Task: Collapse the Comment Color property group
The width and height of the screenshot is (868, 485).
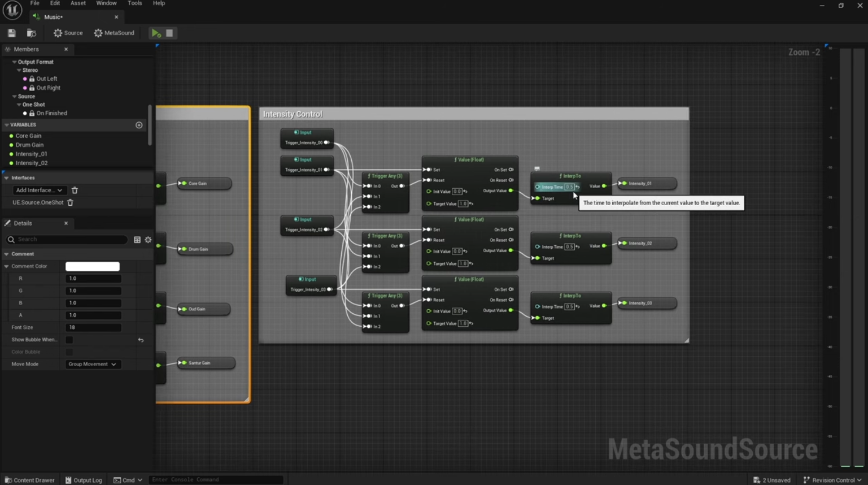Action: pyautogui.click(x=7, y=266)
